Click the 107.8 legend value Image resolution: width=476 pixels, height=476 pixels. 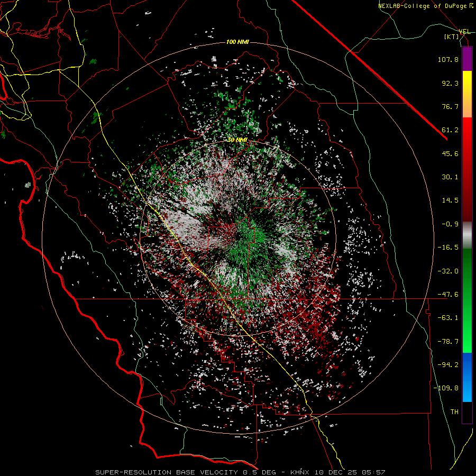[x=448, y=59]
